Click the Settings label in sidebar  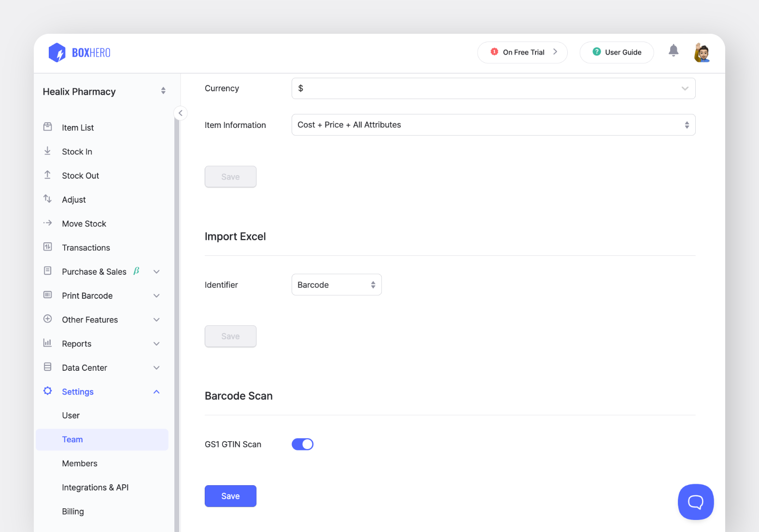(78, 392)
